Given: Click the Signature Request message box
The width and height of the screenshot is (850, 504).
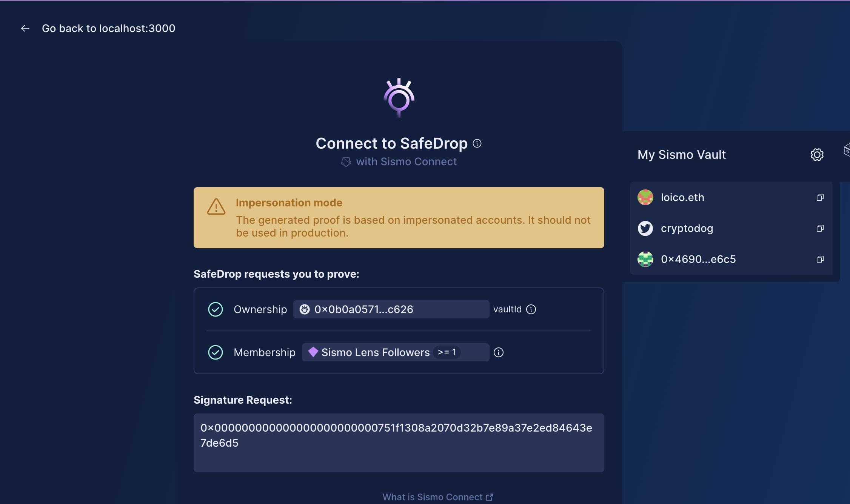Looking at the screenshot, I should (399, 443).
